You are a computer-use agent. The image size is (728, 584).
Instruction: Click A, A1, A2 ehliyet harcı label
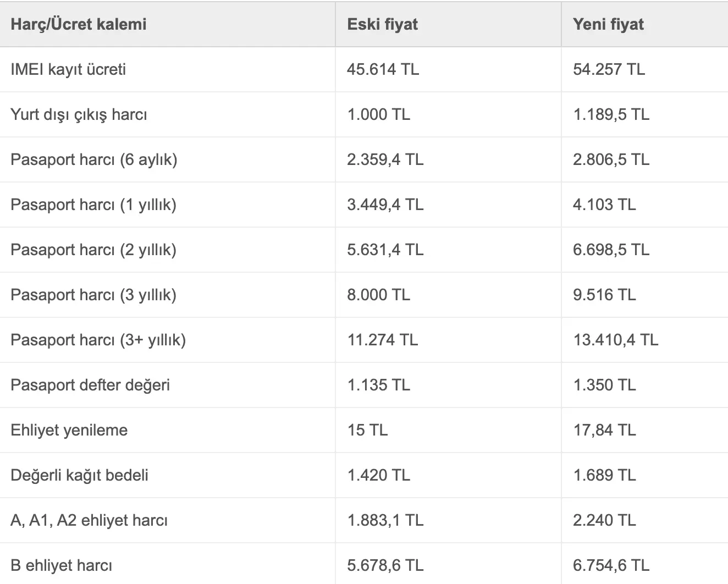(x=89, y=520)
